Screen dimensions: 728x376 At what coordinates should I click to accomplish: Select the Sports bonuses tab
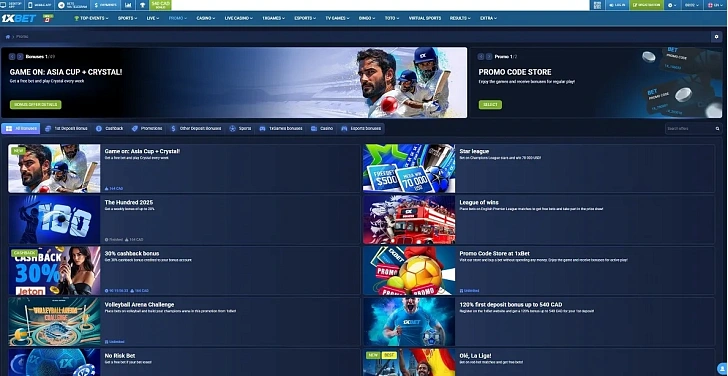240,129
